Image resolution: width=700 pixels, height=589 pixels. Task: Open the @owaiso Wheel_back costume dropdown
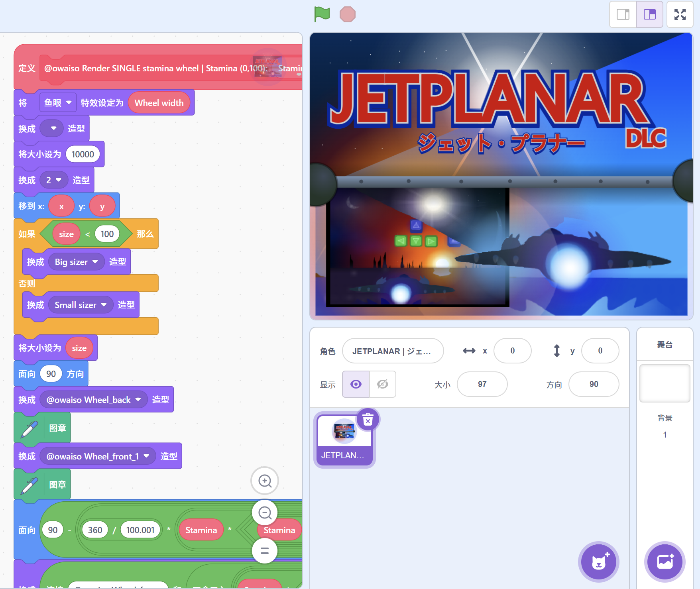pyautogui.click(x=94, y=400)
